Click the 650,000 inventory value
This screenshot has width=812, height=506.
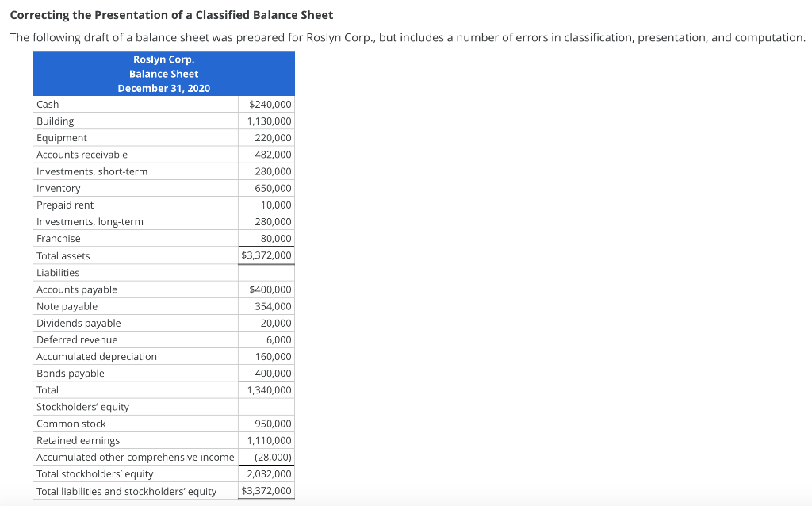point(273,188)
